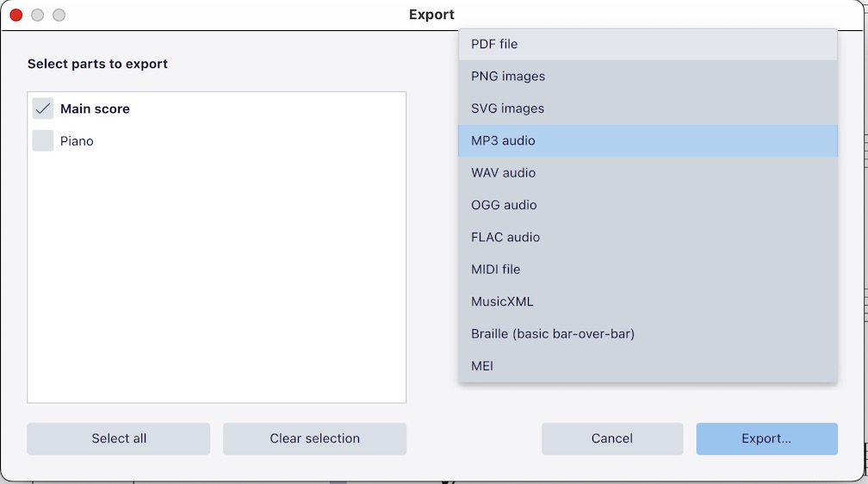Click the Export... button
This screenshot has width=868, height=484.
point(766,438)
